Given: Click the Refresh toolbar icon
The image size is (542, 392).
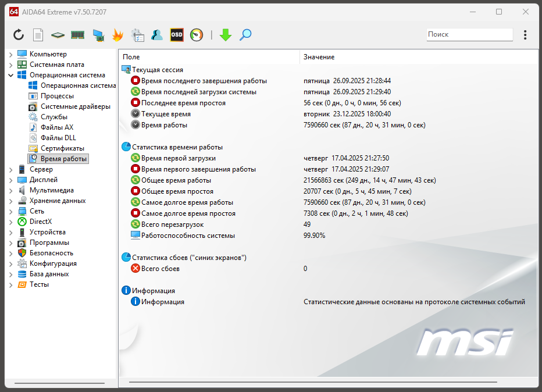Looking at the screenshot, I should click(19, 35).
